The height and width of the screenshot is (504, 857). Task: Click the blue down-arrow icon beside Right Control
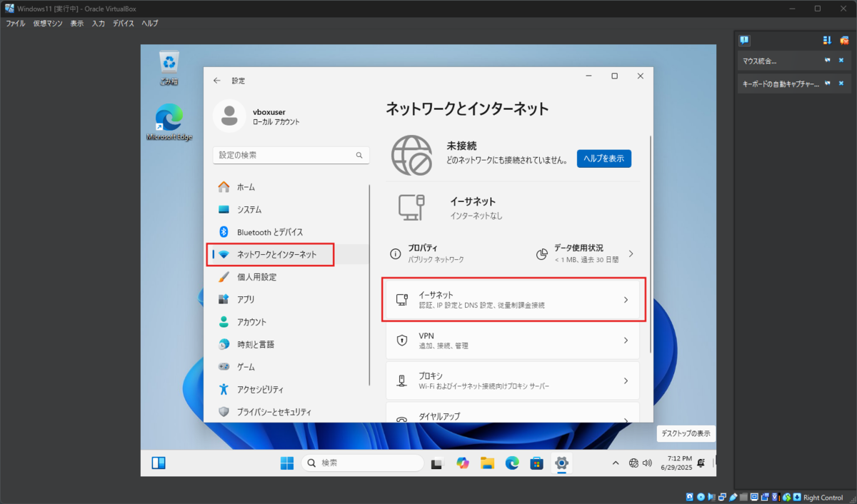797,498
